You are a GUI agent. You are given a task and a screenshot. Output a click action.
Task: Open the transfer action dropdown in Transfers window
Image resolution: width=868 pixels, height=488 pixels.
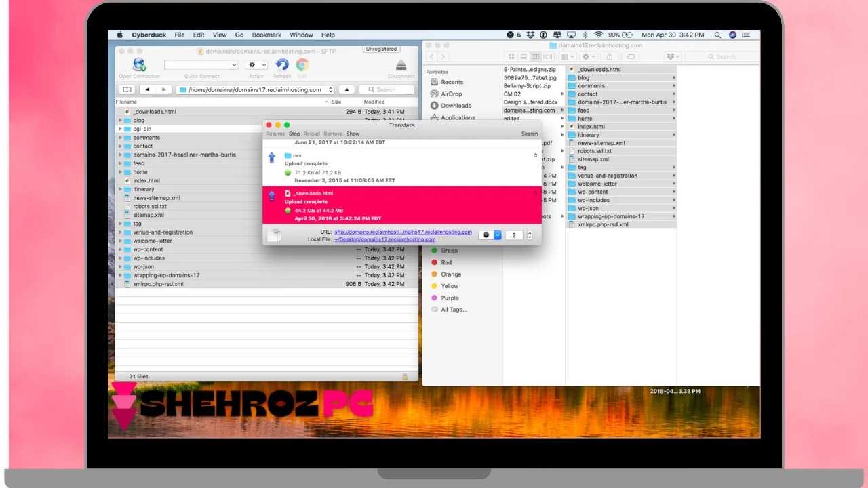coord(490,235)
